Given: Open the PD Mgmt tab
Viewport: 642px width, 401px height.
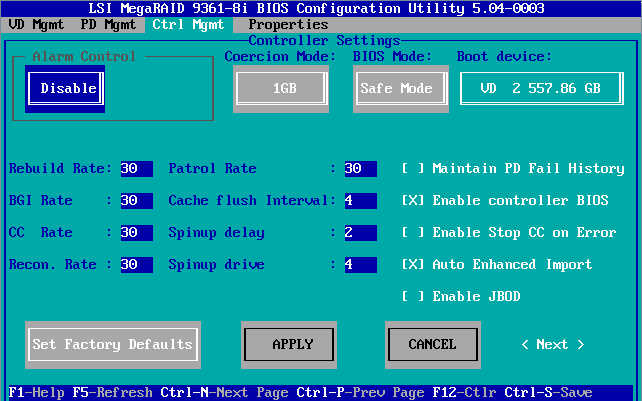Looking at the screenshot, I should [108, 25].
